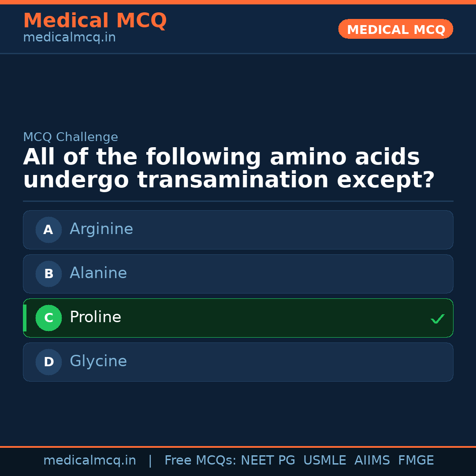Click the B letter circle badge

48,274
